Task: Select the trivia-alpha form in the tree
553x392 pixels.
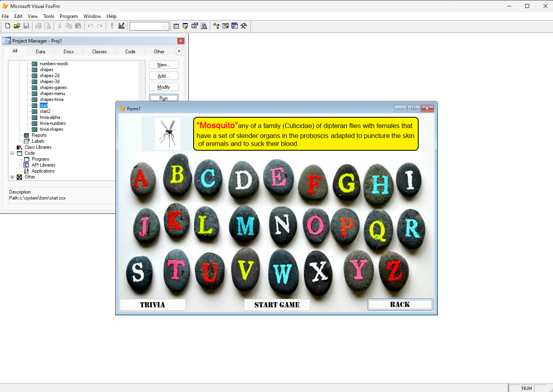Action: pyautogui.click(x=50, y=117)
